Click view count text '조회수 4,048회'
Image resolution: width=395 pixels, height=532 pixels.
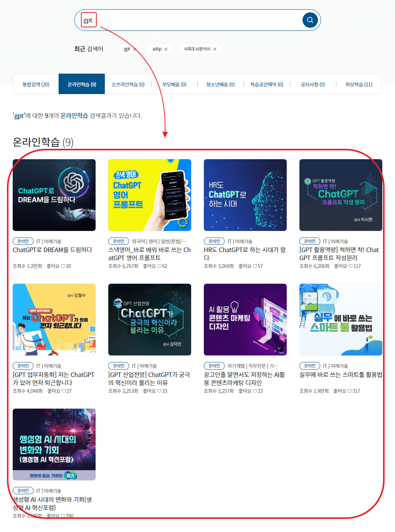(28, 391)
